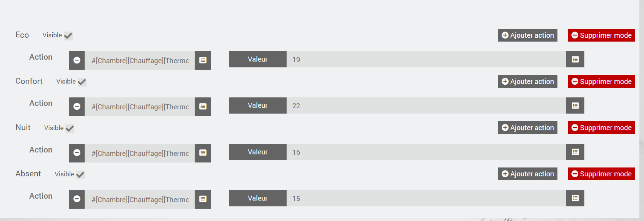The width and height of the screenshot is (644, 221).
Task: Remove the Nuit mode action row
Action: 77,153
